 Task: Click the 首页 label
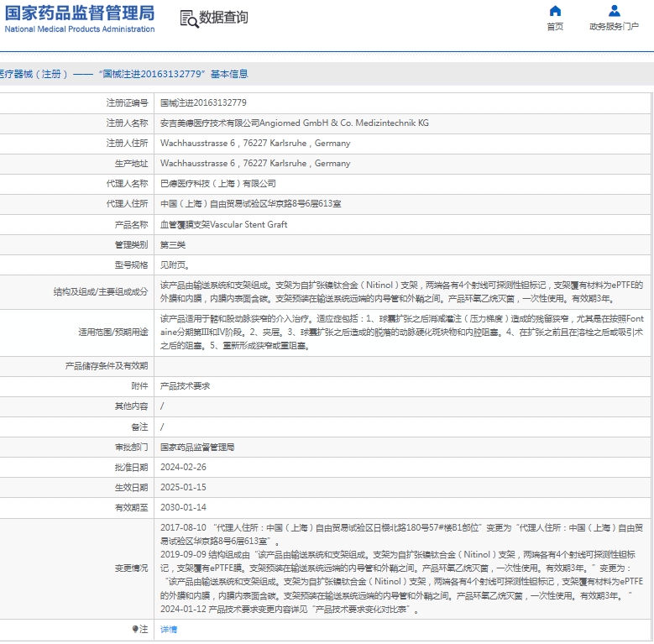click(x=555, y=27)
